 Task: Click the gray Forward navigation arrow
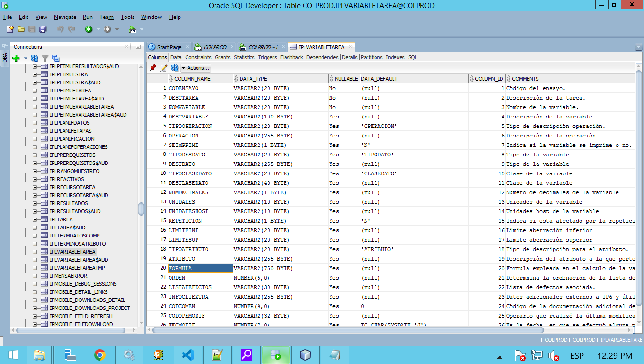pos(107,29)
